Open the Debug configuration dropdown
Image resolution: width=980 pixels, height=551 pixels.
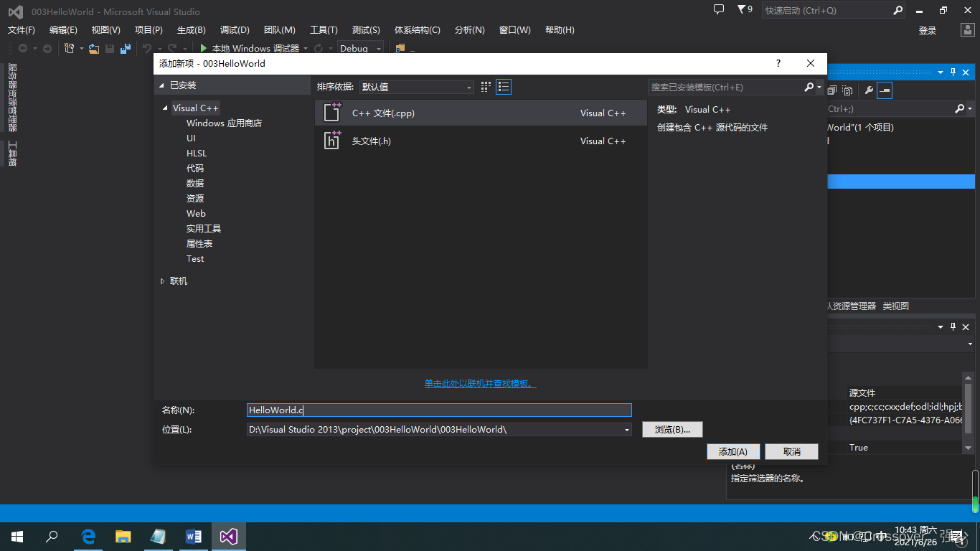tap(360, 48)
